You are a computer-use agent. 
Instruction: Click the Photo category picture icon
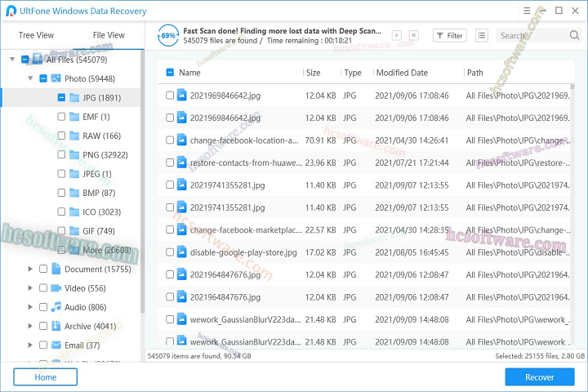click(56, 78)
